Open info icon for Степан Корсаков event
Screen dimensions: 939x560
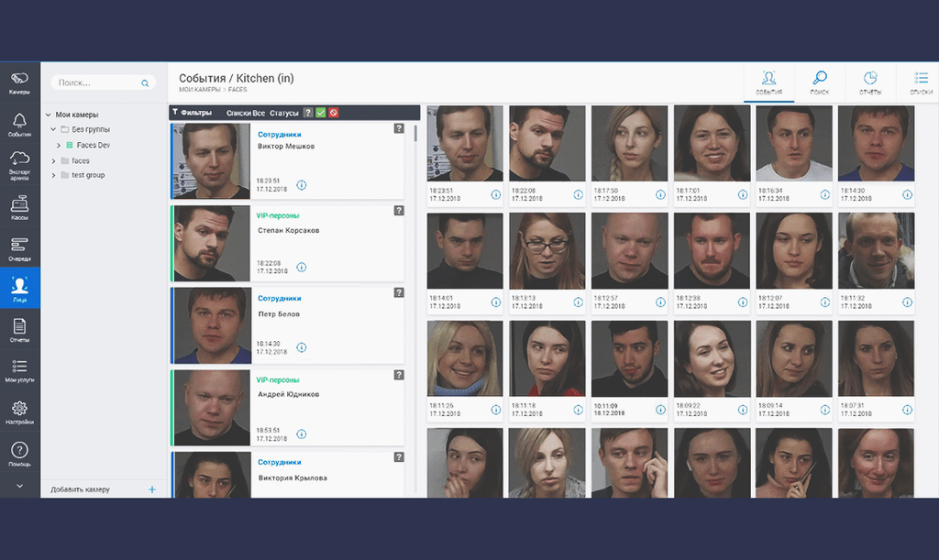tap(302, 267)
